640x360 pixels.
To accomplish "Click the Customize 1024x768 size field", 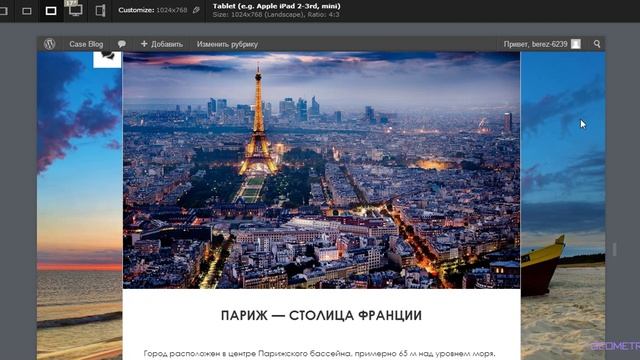I will coord(153,10).
